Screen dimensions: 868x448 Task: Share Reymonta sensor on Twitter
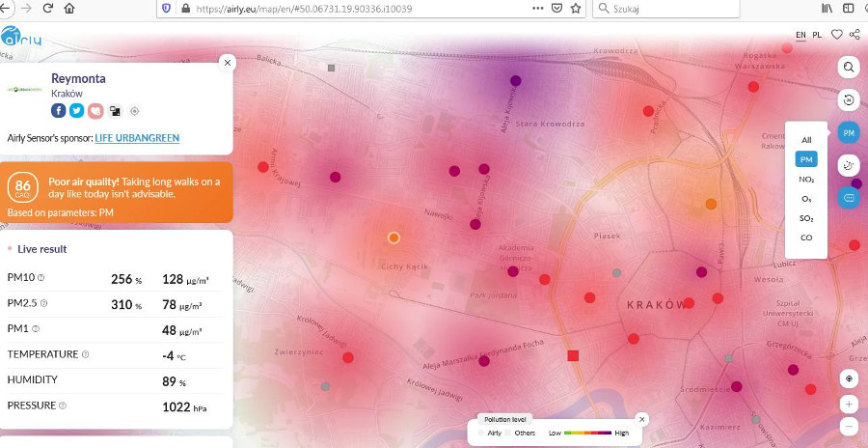pyautogui.click(x=77, y=111)
